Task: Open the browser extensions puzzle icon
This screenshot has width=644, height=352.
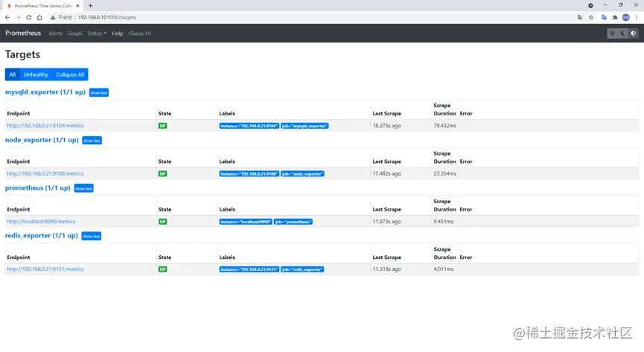Action: click(x=615, y=17)
